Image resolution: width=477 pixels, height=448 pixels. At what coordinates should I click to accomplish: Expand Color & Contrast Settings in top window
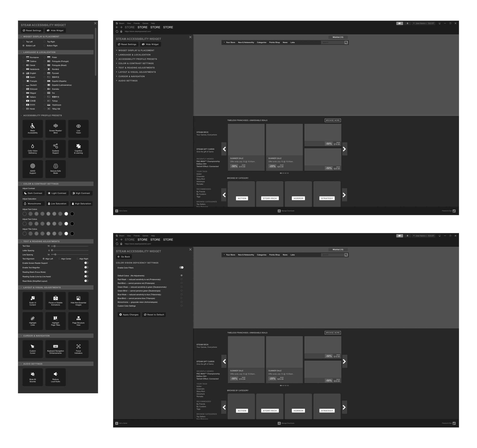pyautogui.click(x=135, y=63)
